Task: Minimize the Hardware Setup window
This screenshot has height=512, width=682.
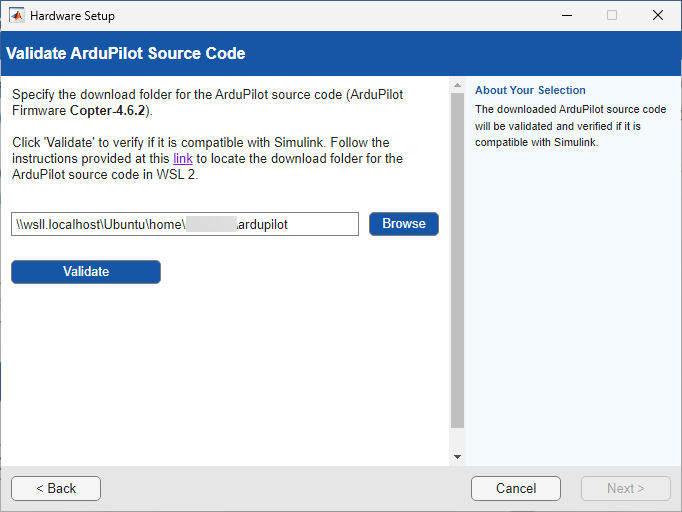Action: (x=566, y=16)
